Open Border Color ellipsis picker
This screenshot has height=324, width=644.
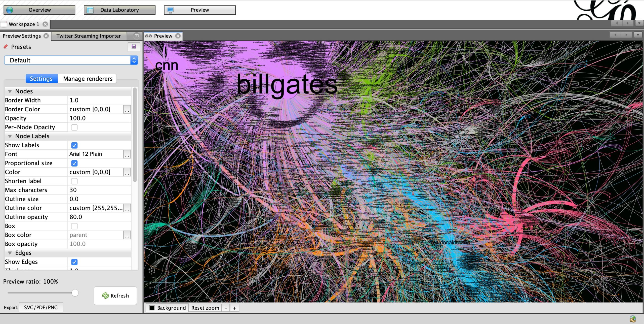pos(127,110)
